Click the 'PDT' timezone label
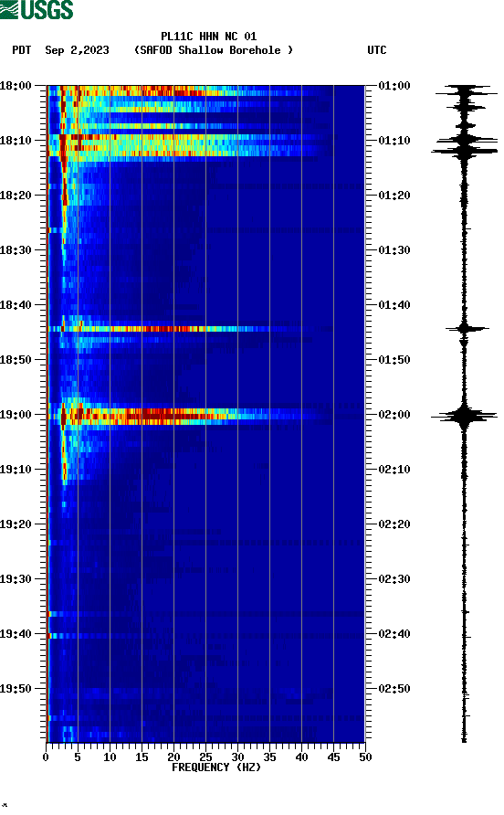The height and width of the screenshot is (815, 504). [x=22, y=50]
